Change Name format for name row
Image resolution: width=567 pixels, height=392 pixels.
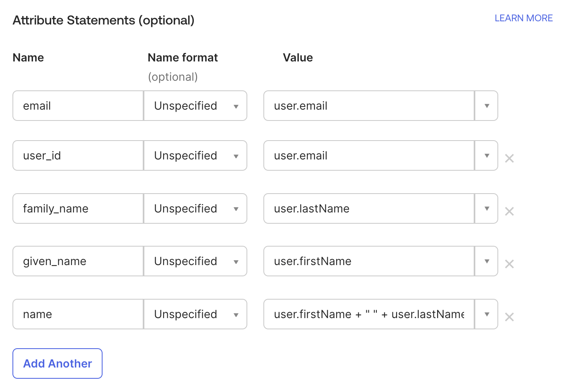coord(195,314)
